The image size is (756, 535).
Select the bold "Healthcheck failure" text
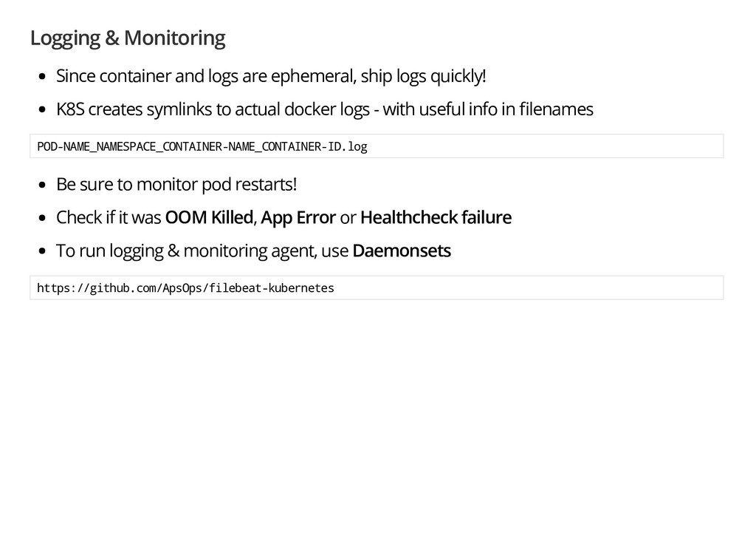tap(436, 218)
